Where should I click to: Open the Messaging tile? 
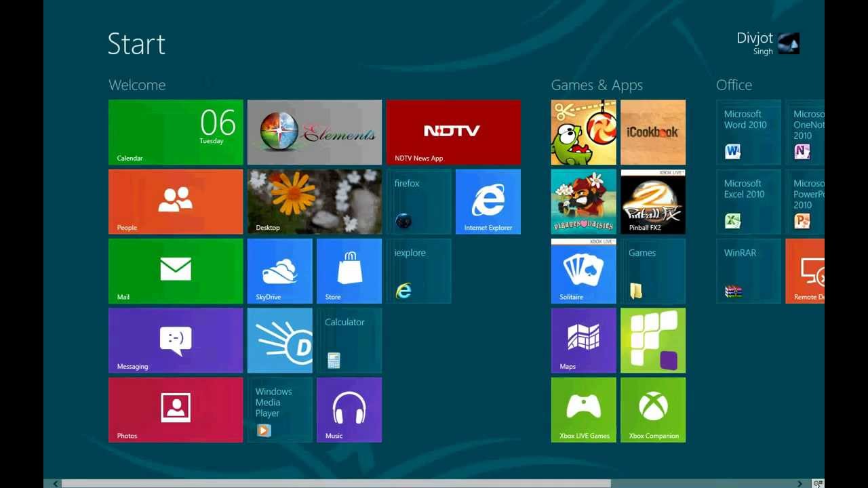tap(176, 341)
